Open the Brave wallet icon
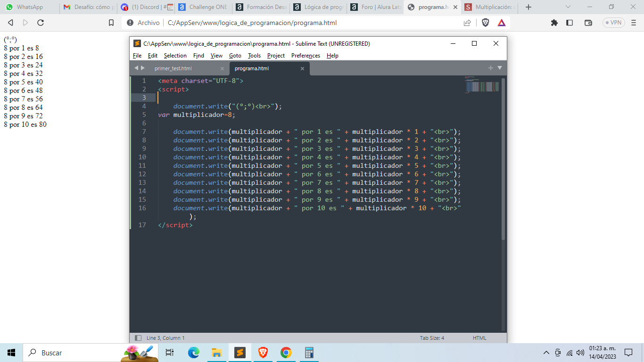The width and height of the screenshot is (644, 362). point(588,23)
